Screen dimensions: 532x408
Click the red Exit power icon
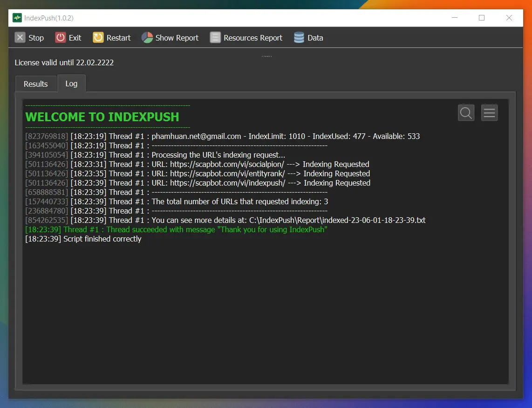pyautogui.click(x=61, y=37)
